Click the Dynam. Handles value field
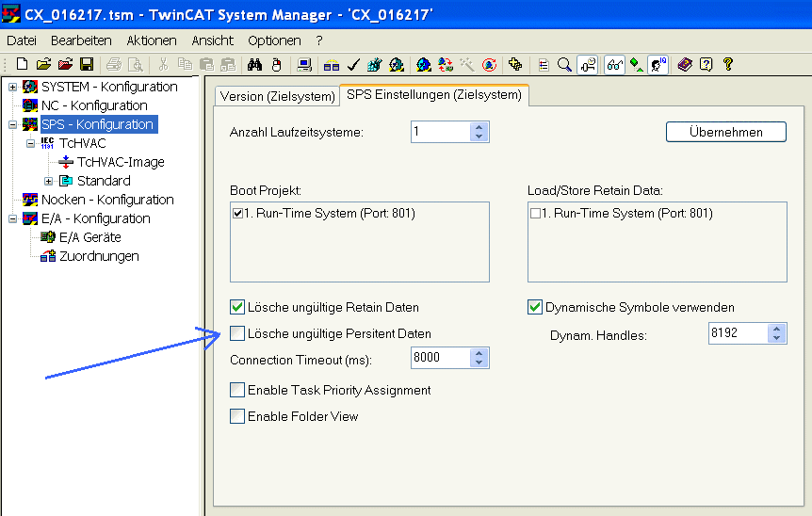This screenshot has height=516, width=812. click(x=738, y=333)
